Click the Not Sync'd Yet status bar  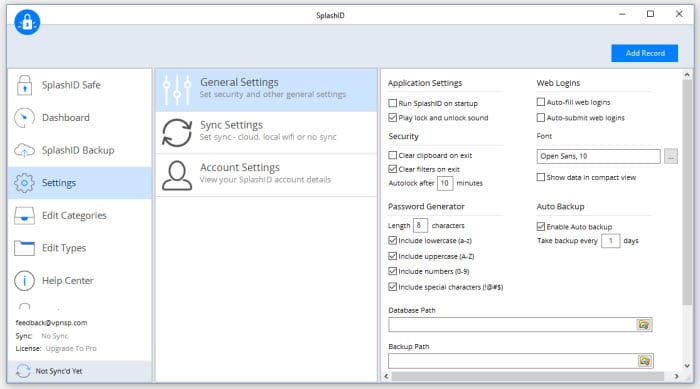79,371
